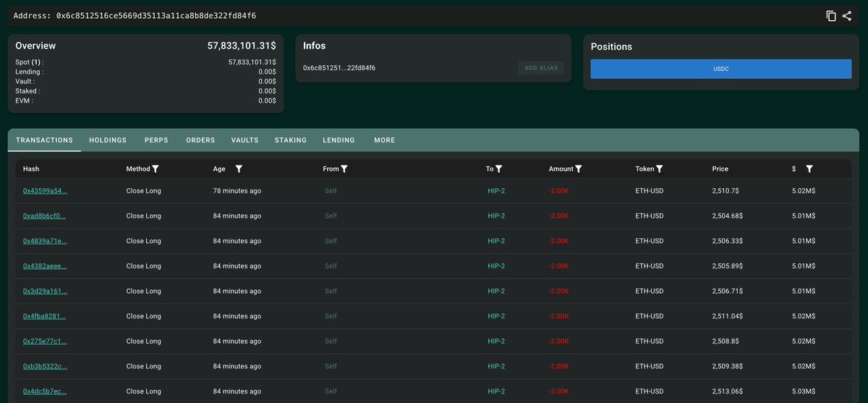
Task: Select the Transactions tab
Action: pos(44,140)
